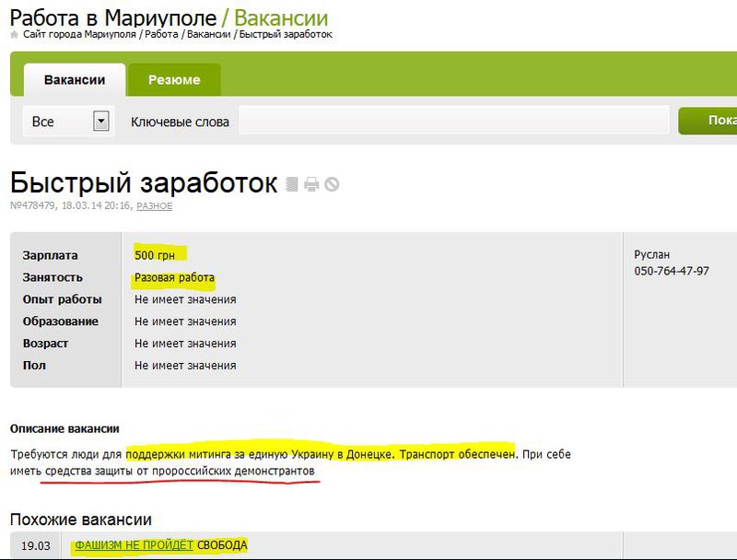Click the 'Возраст' label
Screen dimensions: 737x560
click(45, 344)
